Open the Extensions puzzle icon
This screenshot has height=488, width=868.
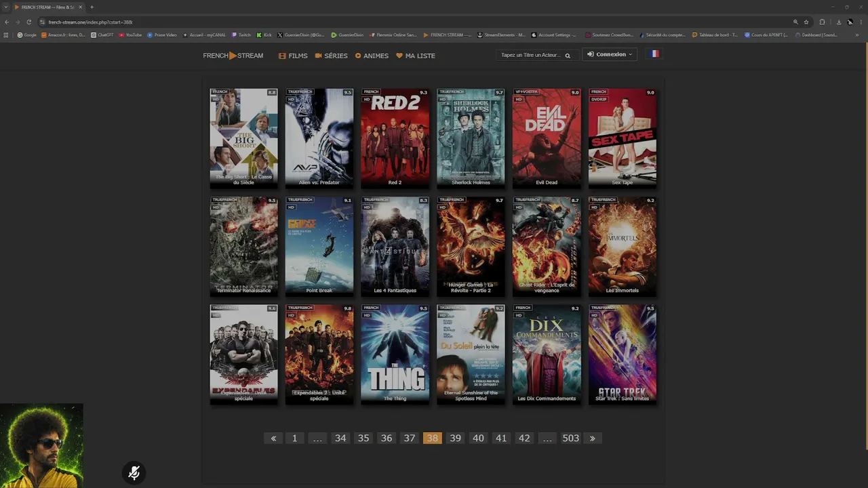coord(823,22)
